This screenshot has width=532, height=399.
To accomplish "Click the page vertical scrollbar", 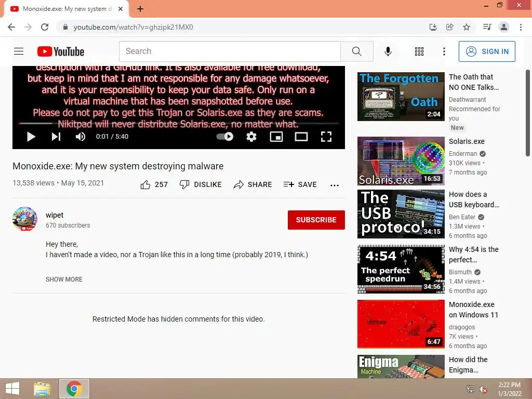I will point(528,113).
